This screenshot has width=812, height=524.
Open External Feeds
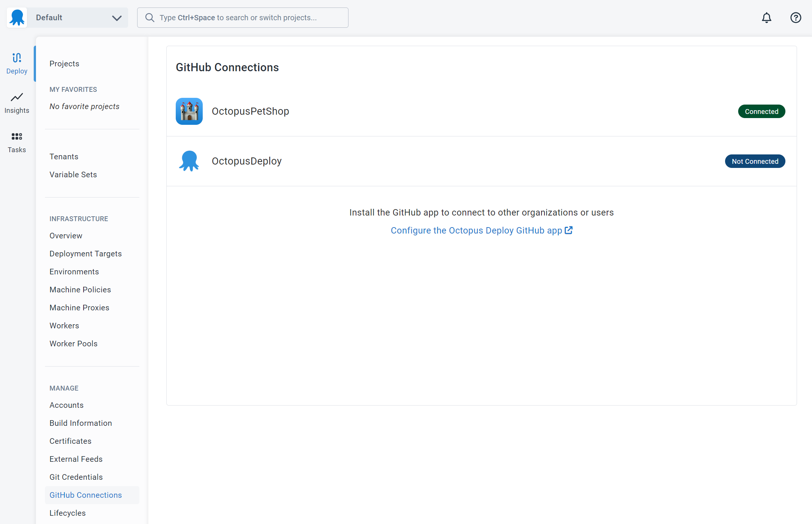76,459
